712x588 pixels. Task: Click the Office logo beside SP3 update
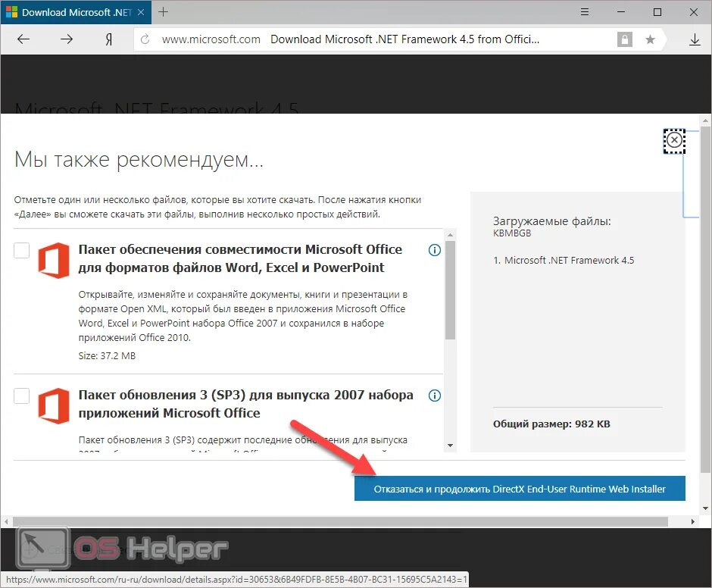click(54, 406)
